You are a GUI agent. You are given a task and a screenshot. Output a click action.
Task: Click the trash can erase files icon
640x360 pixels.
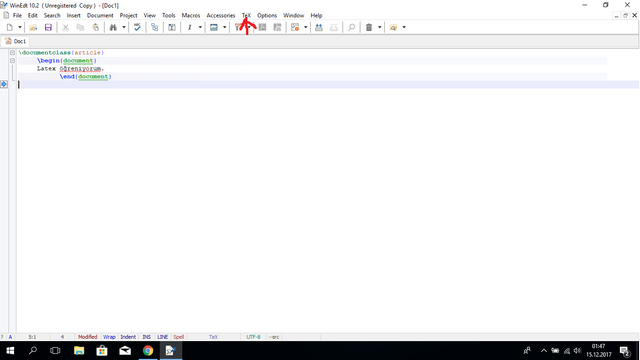pos(369,27)
